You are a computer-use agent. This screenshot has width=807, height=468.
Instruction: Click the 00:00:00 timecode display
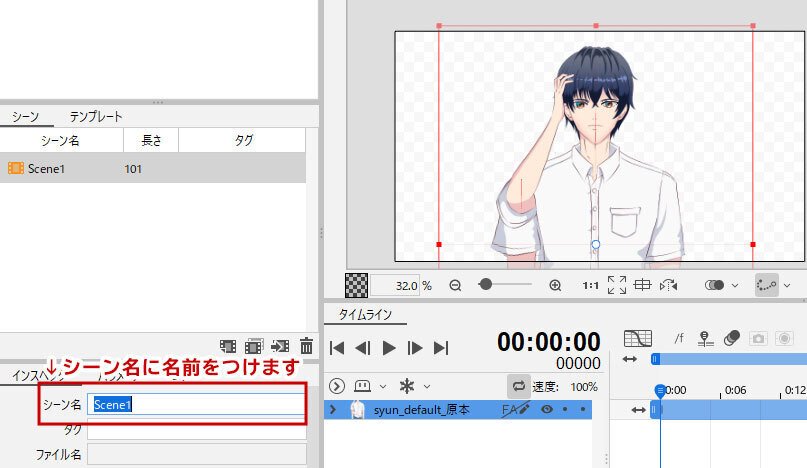(549, 342)
